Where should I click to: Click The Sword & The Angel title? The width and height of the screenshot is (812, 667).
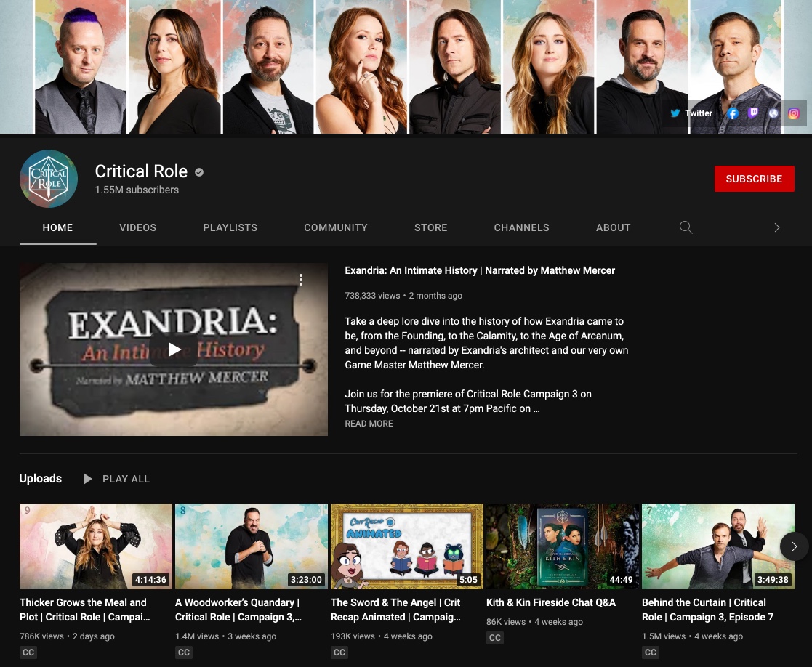(395, 610)
